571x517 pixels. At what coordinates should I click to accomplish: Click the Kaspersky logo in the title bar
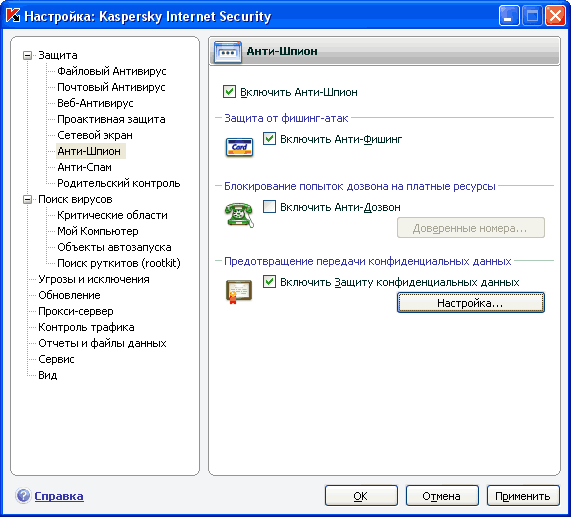pyautogui.click(x=13, y=16)
